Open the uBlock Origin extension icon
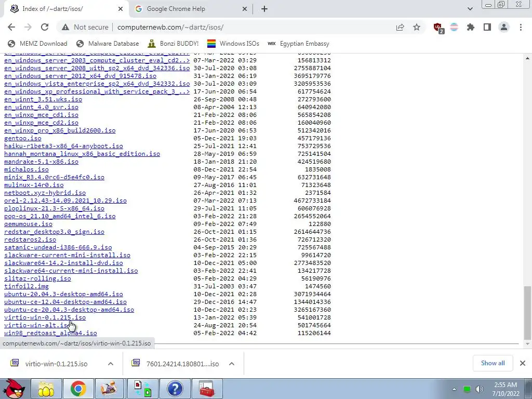 (438, 28)
